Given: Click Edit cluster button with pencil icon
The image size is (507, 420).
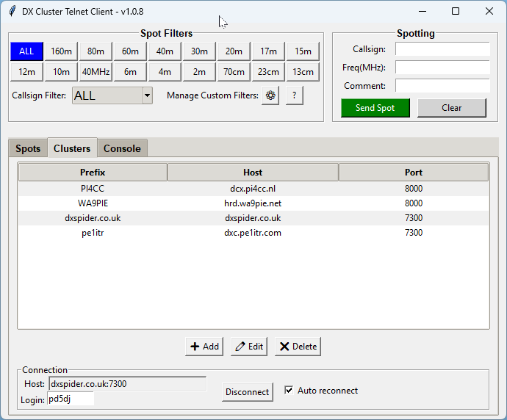Looking at the screenshot, I should 249,347.
